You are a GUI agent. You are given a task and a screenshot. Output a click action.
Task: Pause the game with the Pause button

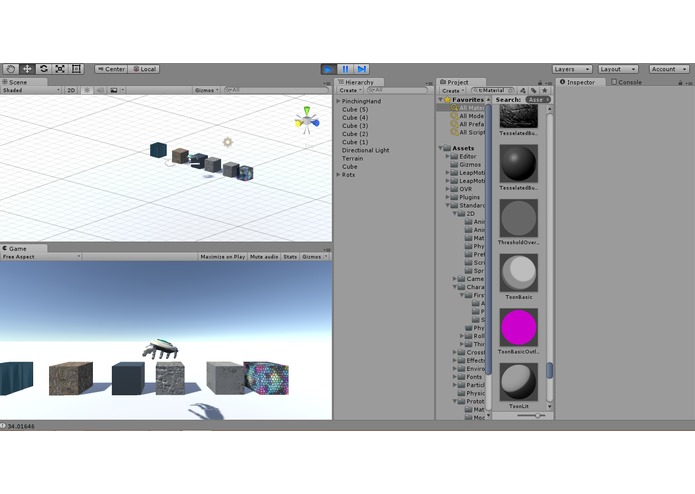coord(345,69)
